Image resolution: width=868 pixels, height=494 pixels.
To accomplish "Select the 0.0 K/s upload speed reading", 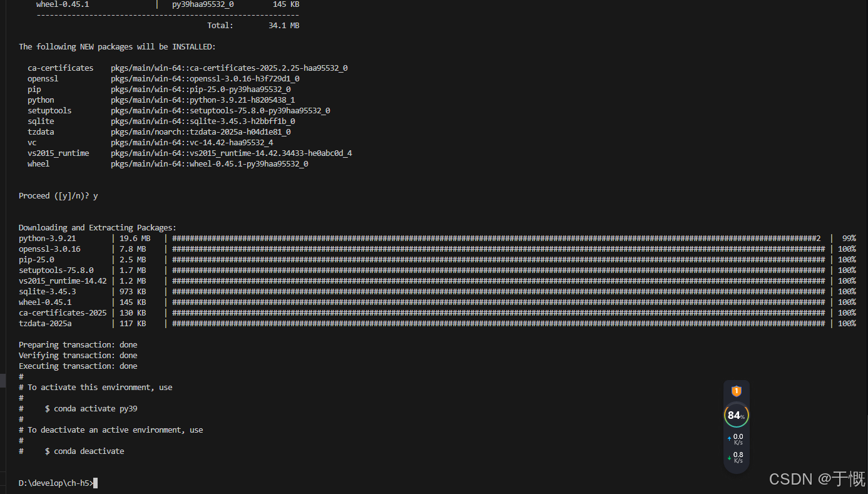I will 738,439.
